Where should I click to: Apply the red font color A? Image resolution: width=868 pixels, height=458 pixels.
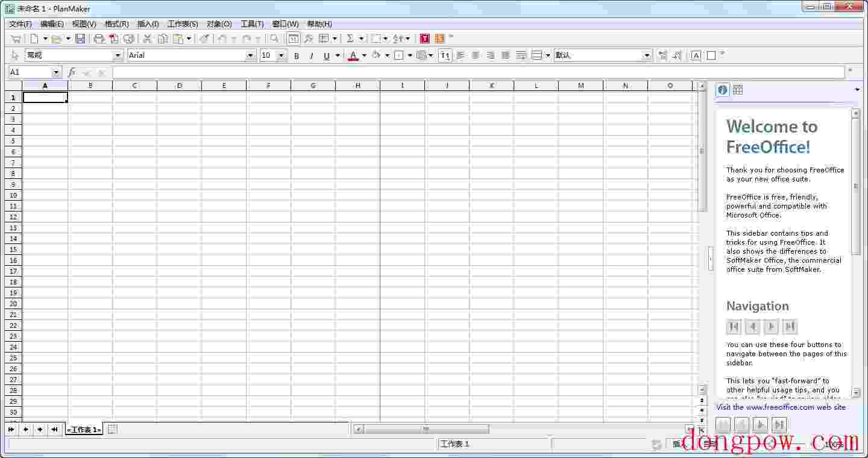coord(353,55)
